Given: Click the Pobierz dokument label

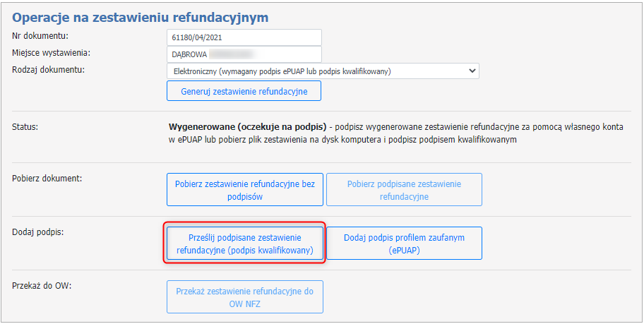Looking at the screenshot, I should (x=47, y=177).
